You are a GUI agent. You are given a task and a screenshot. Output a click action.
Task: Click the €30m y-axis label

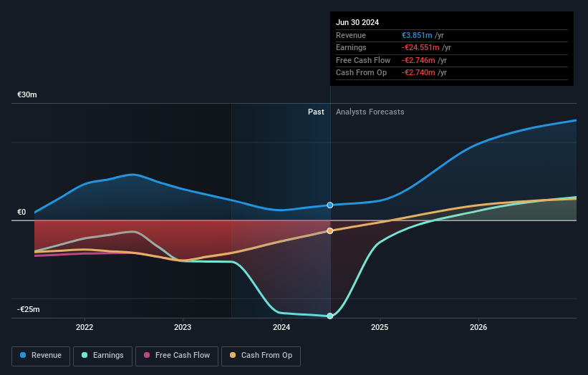[x=27, y=94]
